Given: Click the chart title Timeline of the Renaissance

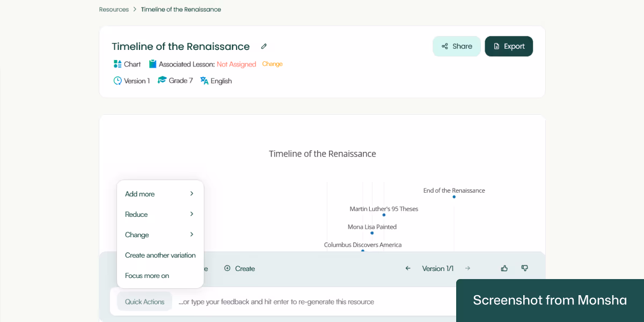Looking at the screenshot, I should point(323,153).
